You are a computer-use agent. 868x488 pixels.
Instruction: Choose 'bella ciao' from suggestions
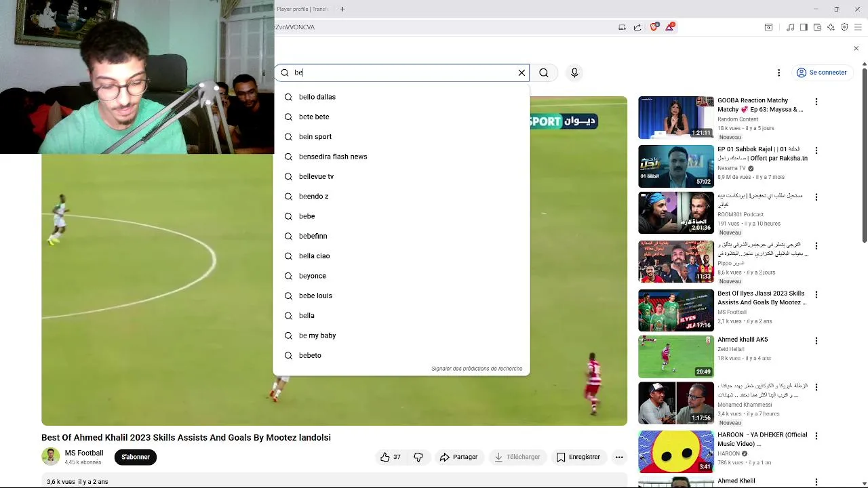[x=401, y=256]
